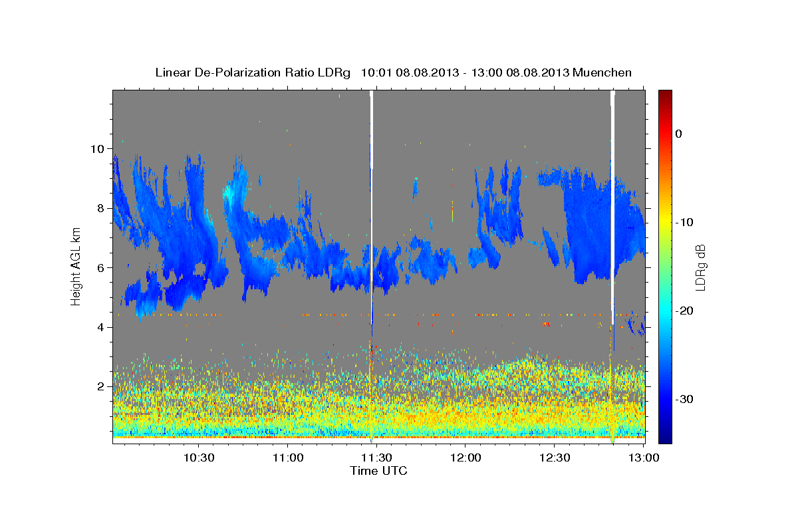Click the colorbar label '-20'
This screenshot has width=798, height=532.
coord(685,311)
